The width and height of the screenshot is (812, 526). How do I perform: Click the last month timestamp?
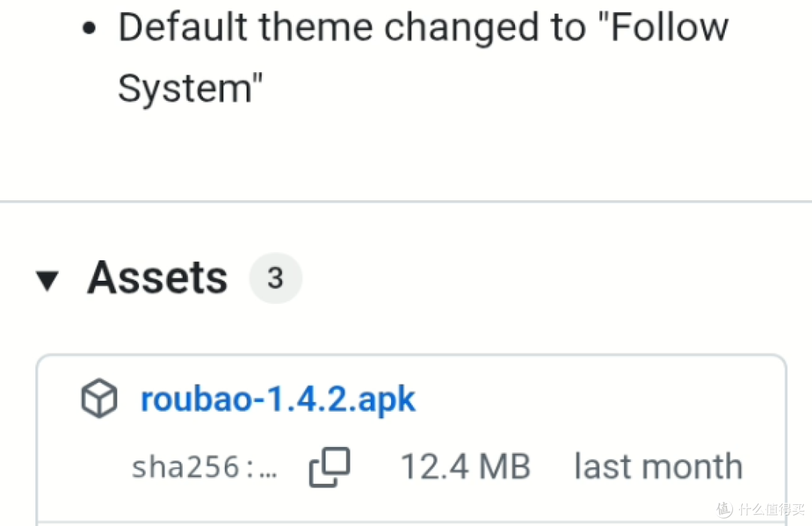pyautogui.click(x=659, y=467)
